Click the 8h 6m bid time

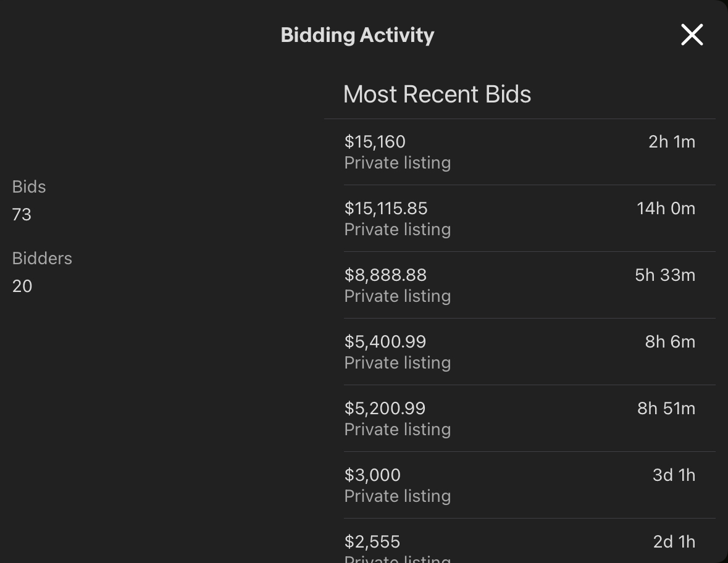[x=670, y=342]
